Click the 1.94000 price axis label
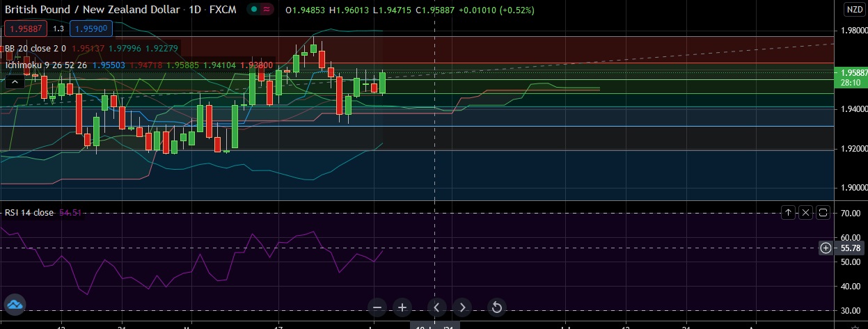Screen dimensions: 868x329 point(853,110)
